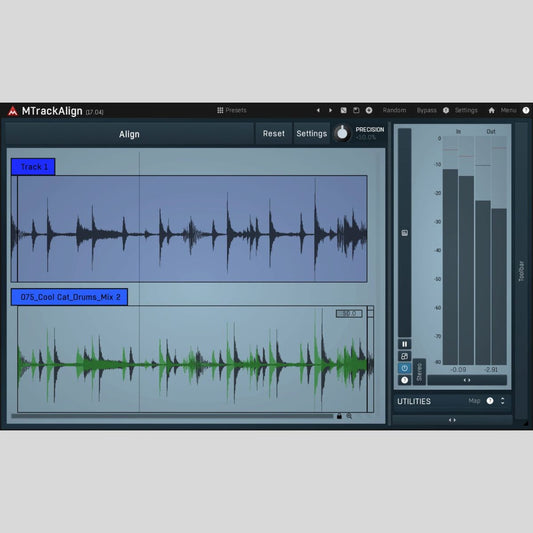Click the Map button in Utilities
Viewport: 533px width, 533px height.
coord(474,401)
